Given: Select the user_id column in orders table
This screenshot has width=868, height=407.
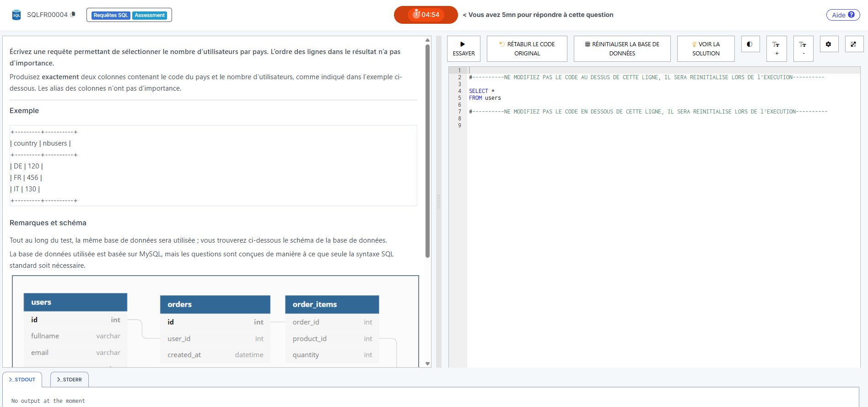Looking at the screenshot, I should [215, 339].
